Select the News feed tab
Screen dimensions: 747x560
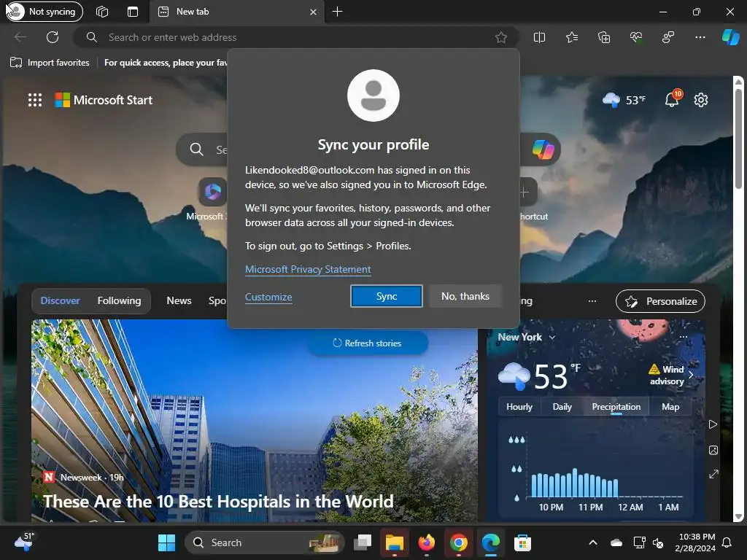coord(179,300)
